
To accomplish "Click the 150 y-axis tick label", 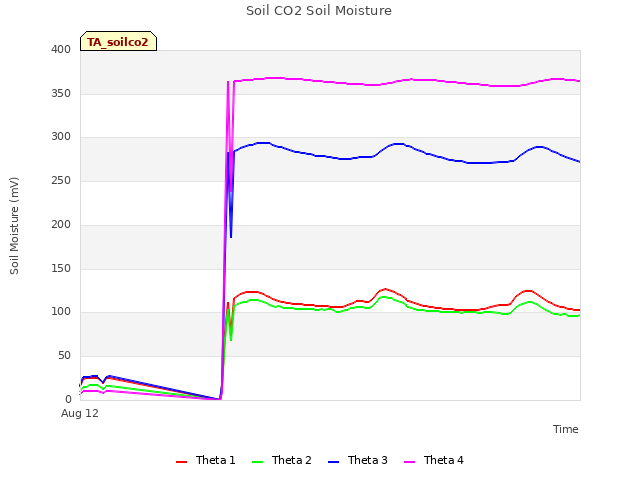I will click(x=61, y=269).
